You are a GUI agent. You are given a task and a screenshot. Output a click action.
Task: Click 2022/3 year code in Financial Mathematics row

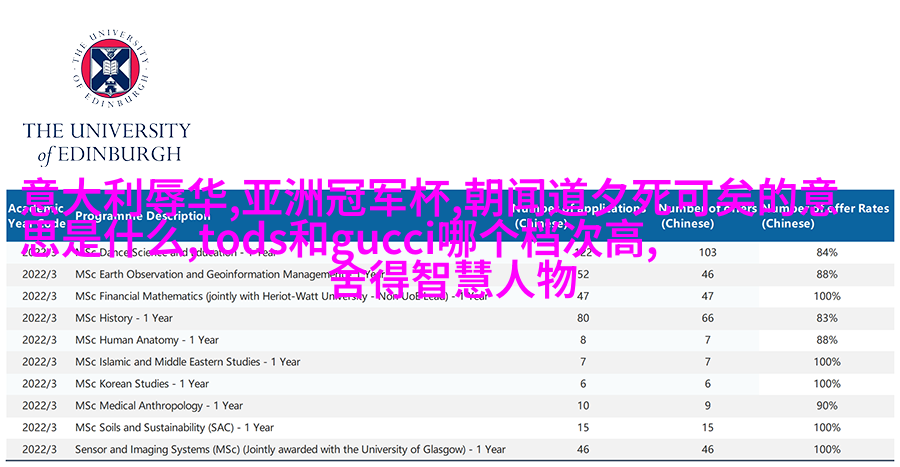click(x=40, y=296)
